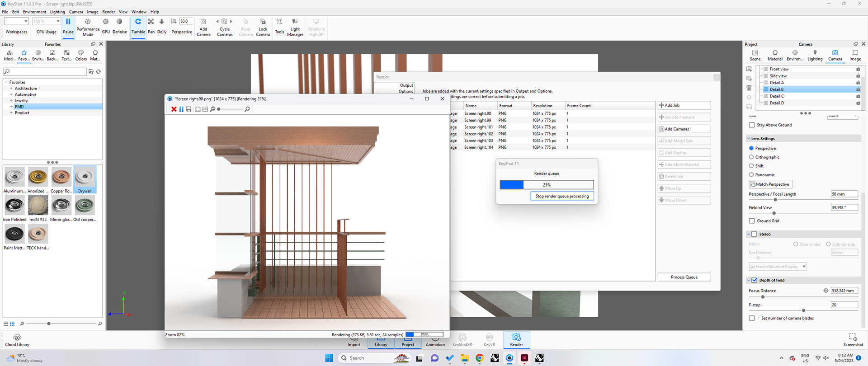Select the Pan camera tool
Image resolution: width=868 pixels, height=366 pixels.
tap(151, 26)
